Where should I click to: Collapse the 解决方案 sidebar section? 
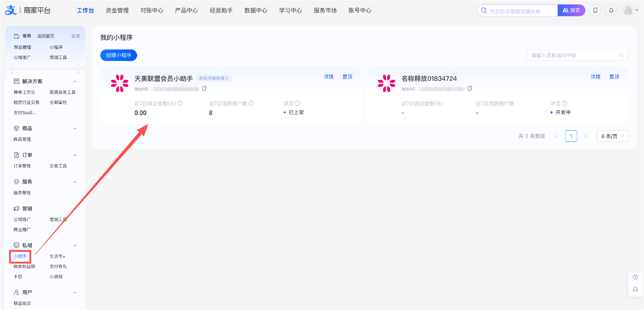pos(75,82)
